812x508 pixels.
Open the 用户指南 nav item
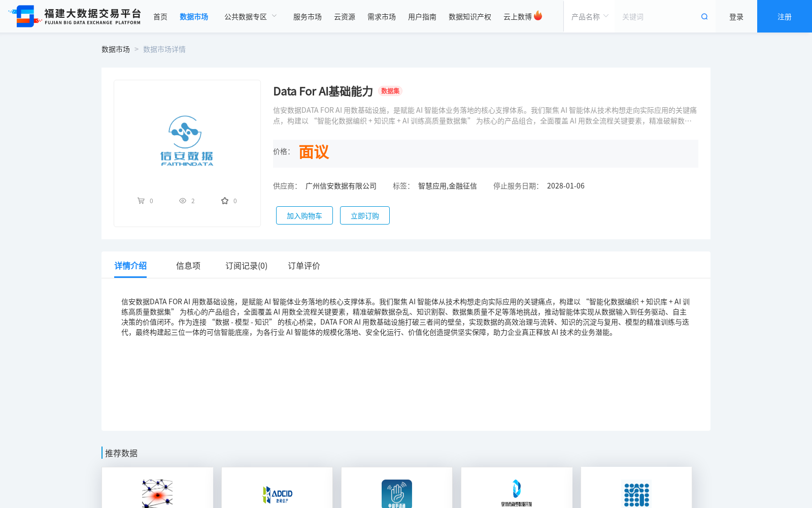pyautogui.click(x=422, y=17)
